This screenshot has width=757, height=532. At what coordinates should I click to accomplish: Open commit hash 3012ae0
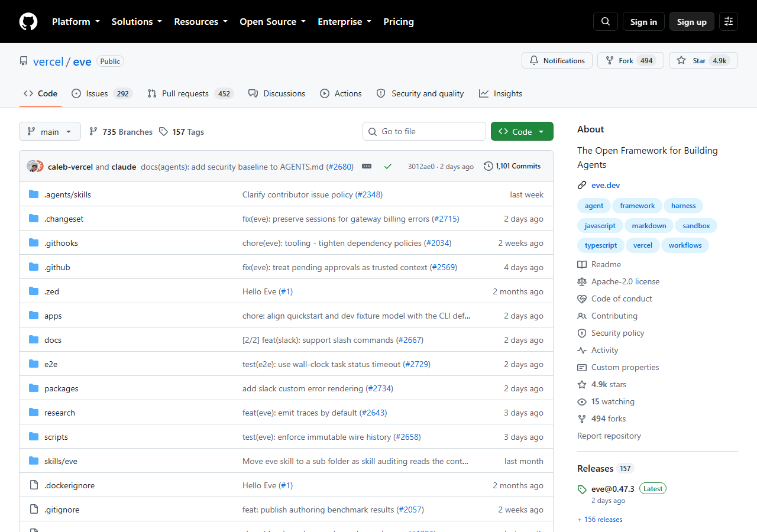[421, 167]
